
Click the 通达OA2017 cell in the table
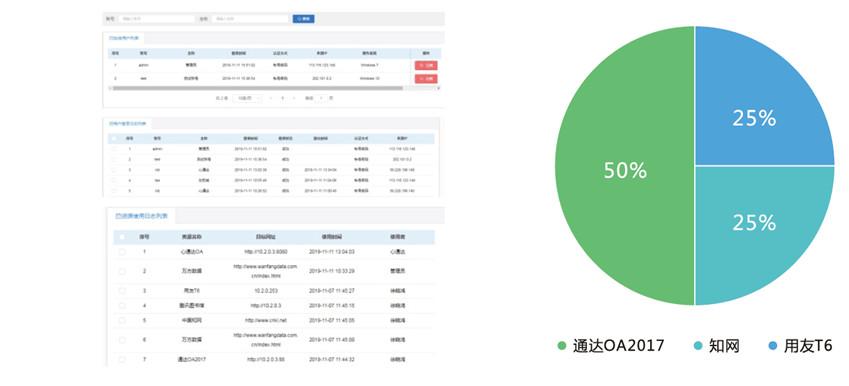click(x=192, y=359)
